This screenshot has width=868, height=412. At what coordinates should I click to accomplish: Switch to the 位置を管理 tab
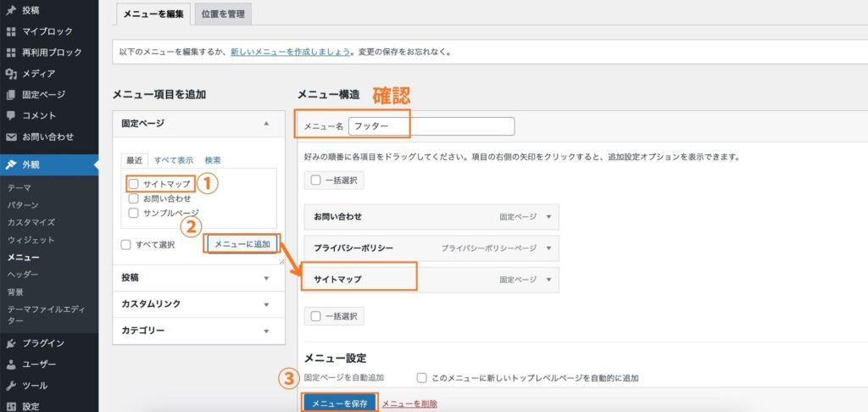tap(222, 14)
